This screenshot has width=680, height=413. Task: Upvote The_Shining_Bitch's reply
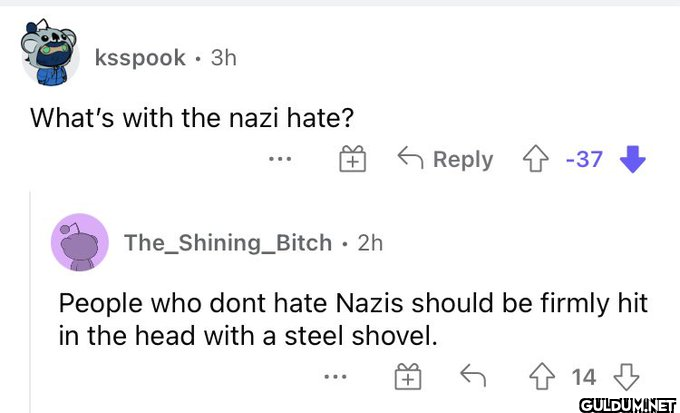click(x=542, y=376)
